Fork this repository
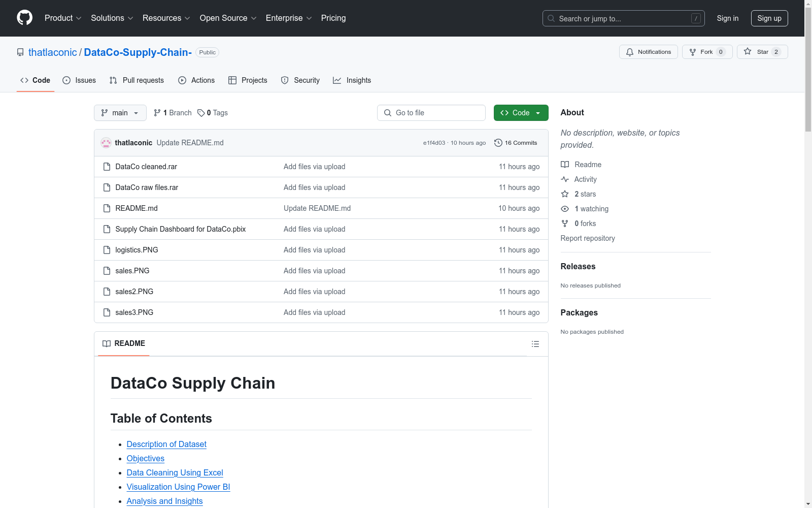Viewport: 812px width, 508px height. [x=707, y=52]
